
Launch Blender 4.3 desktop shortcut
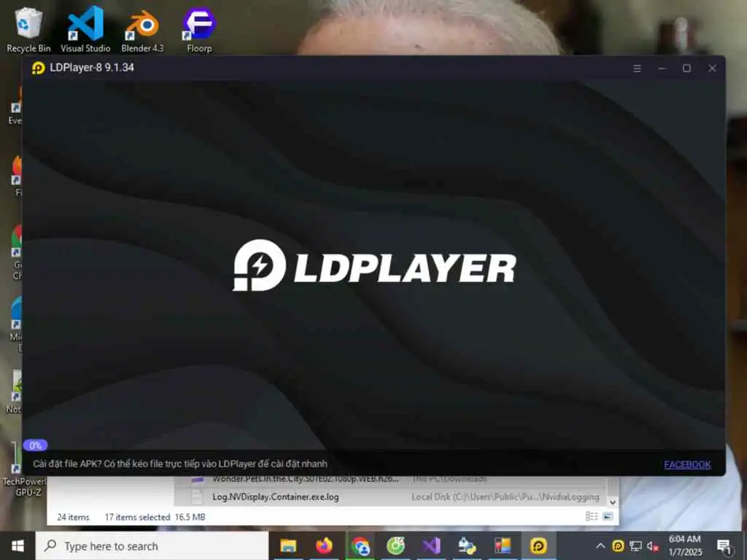[x=142, y=29]
